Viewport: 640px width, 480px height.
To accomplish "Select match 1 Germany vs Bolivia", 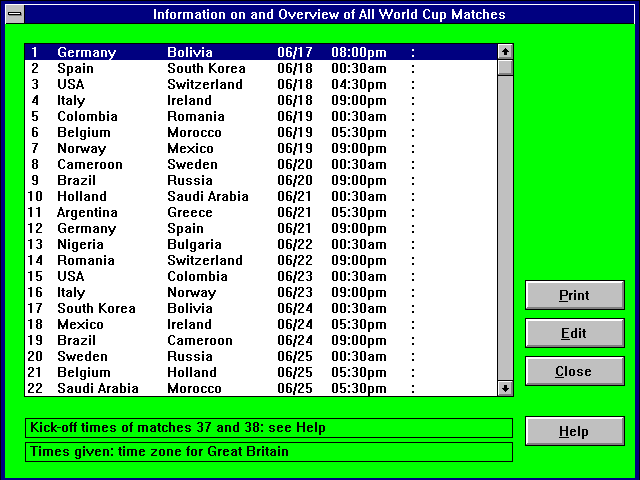I will [x=261, y=52].
